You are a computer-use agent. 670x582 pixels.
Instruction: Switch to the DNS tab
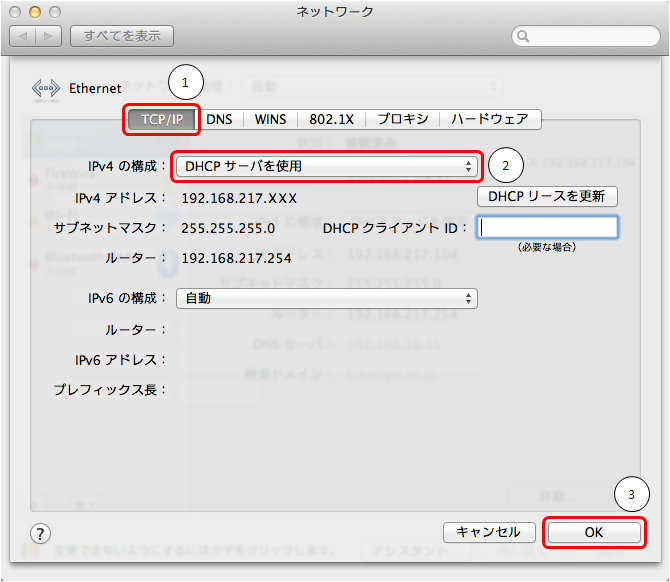[x=219, y=119]
